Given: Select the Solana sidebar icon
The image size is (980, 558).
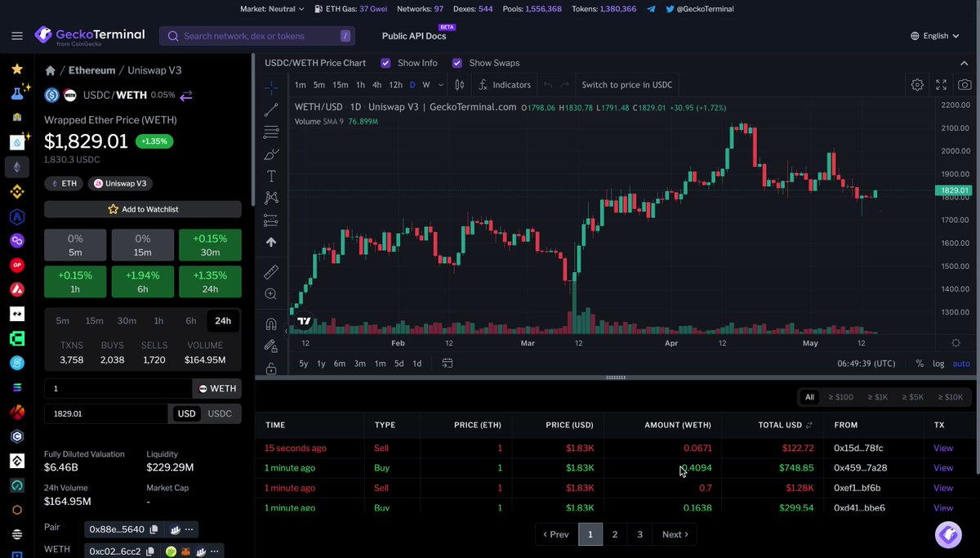Looking at the screenshot, I should click(17, 387).
